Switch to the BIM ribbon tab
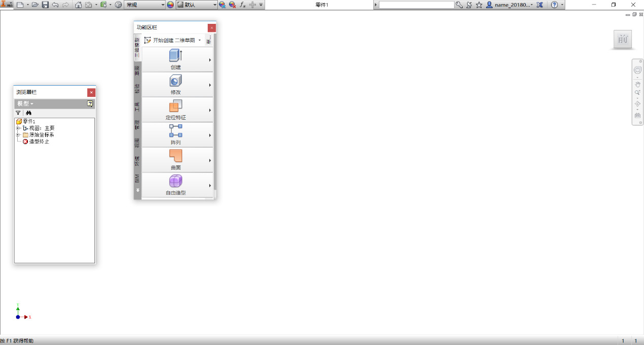 pyautogui.click(x=137, y=178)
